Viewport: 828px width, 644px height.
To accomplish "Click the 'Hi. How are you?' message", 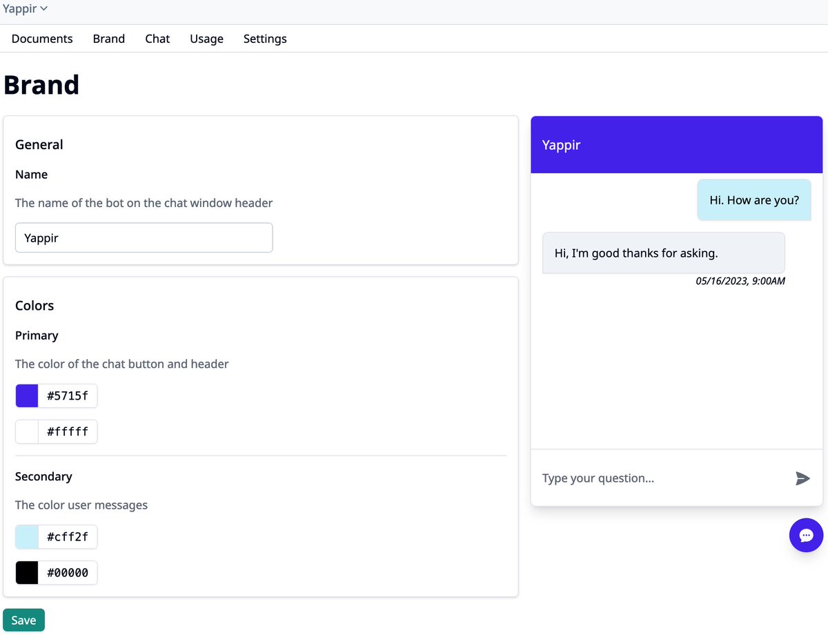I will point(754,200).
